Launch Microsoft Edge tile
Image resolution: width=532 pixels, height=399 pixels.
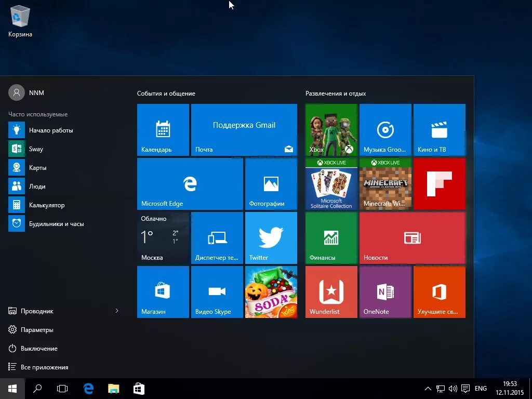[190, 184]
